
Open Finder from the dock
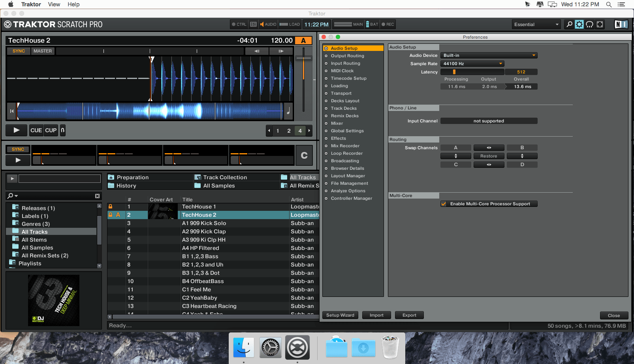click(x=244, y=348)
